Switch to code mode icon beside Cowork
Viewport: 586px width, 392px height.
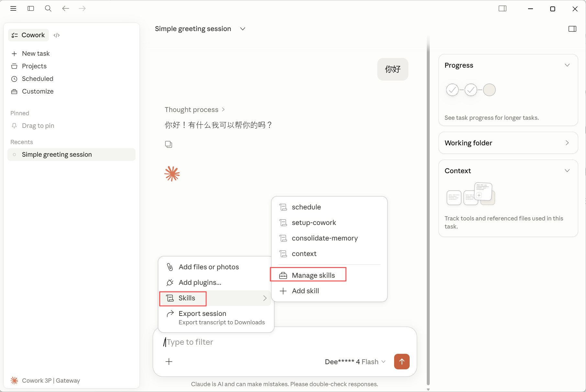click(x=57, y=35)
